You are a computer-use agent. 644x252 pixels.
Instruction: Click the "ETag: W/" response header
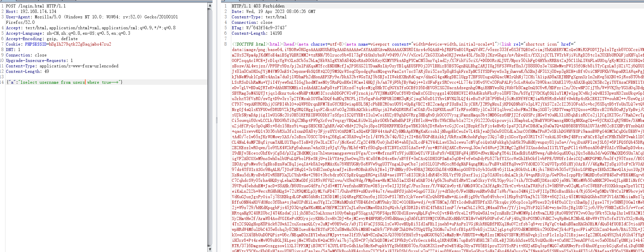click(x=259, y=28)
